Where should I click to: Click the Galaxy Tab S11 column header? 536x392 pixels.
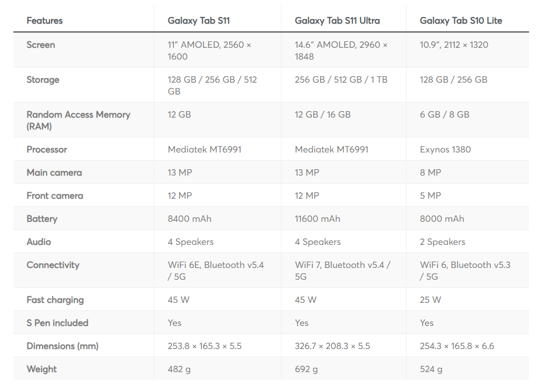(x=199, y=20)
